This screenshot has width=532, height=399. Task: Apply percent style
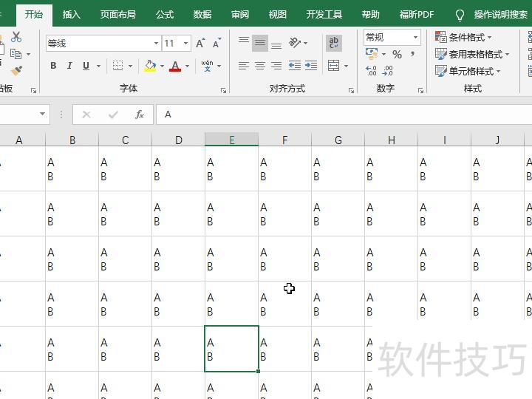pyautogui.click(x=397, y=54)
